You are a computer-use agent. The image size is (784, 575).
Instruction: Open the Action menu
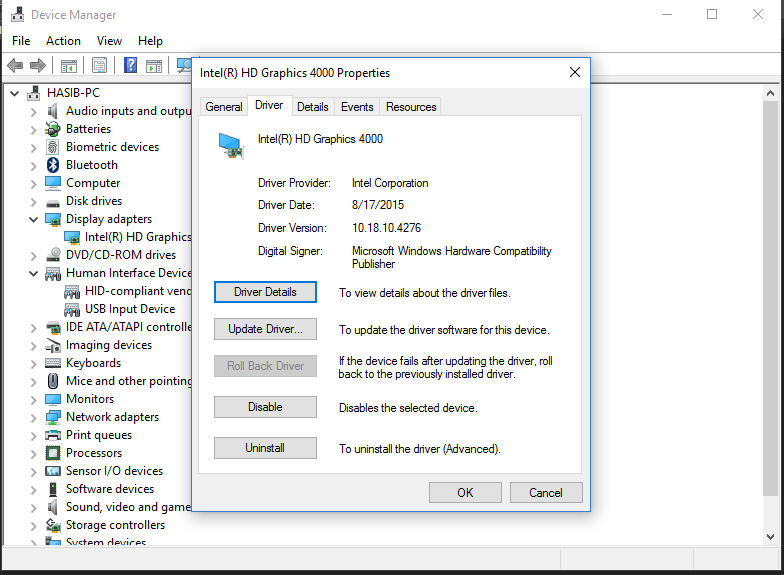[x=63, y=41]
